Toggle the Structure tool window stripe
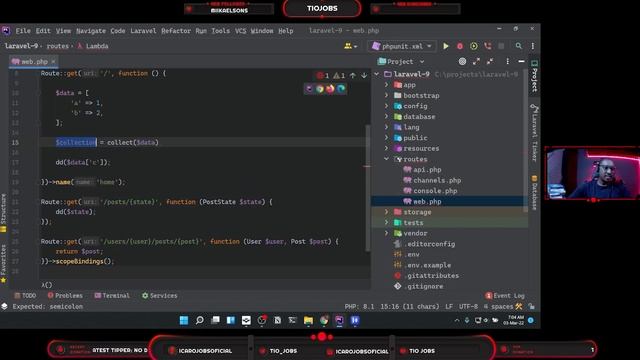This screenshot has height=360, width=640. coord(4,213)
